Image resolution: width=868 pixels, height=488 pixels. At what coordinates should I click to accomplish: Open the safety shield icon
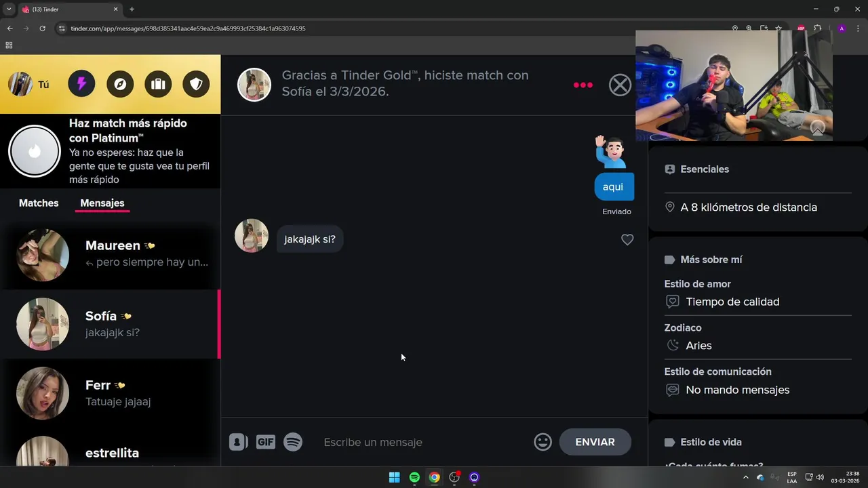coord(196,84)
